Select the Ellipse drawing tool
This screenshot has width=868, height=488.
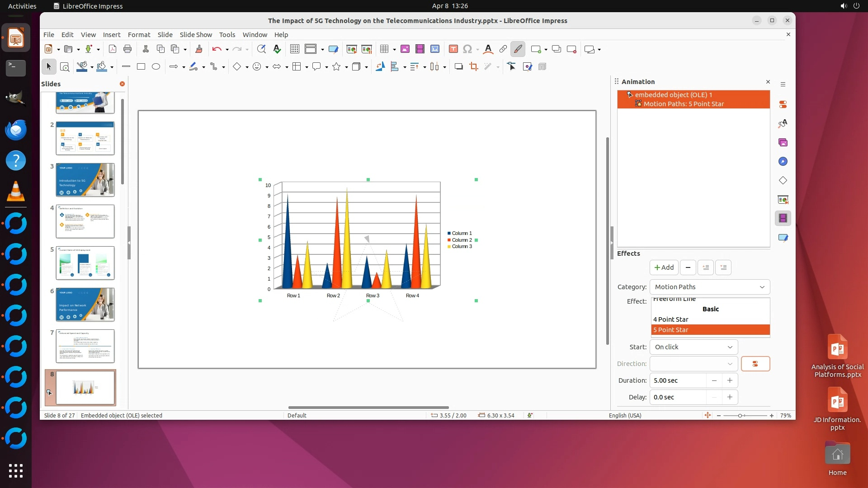(156, 67)
